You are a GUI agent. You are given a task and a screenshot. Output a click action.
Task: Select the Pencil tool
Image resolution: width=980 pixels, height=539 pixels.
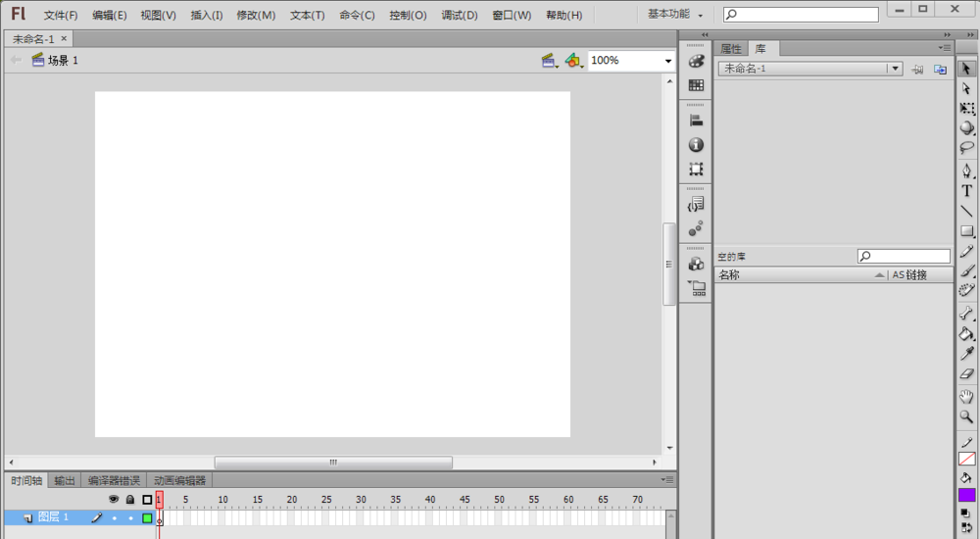(966, 251)
